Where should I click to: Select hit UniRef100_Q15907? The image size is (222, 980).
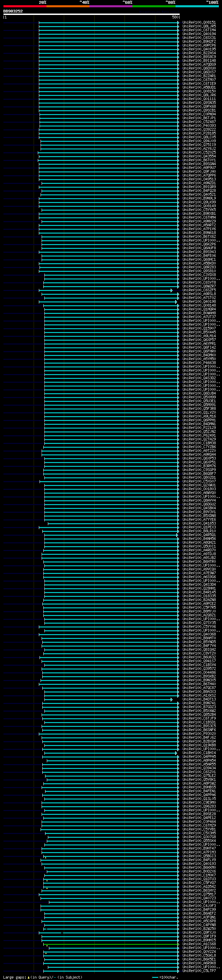(x=199, y=328)
